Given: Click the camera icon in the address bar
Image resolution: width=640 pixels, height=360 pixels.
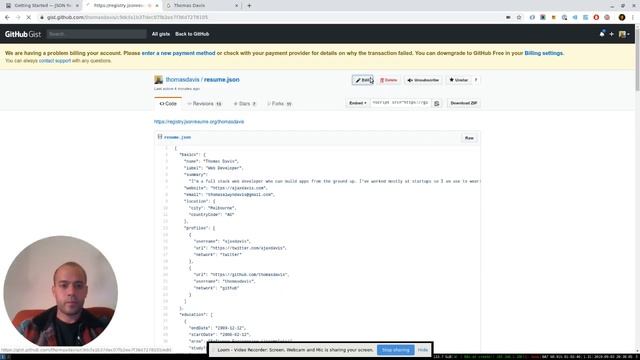Looking at the screenshot, I should pos(508,18).
